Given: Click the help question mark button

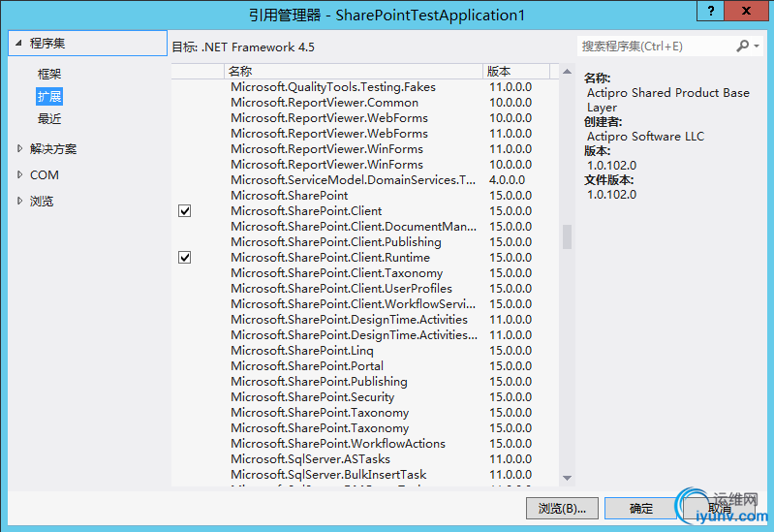Looking at the screenshot, I should [x=711, y=11].
